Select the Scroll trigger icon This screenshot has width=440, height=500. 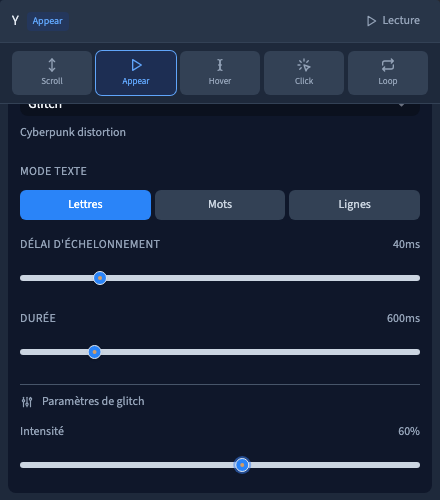pyautogui.click(x=52, y=65)
